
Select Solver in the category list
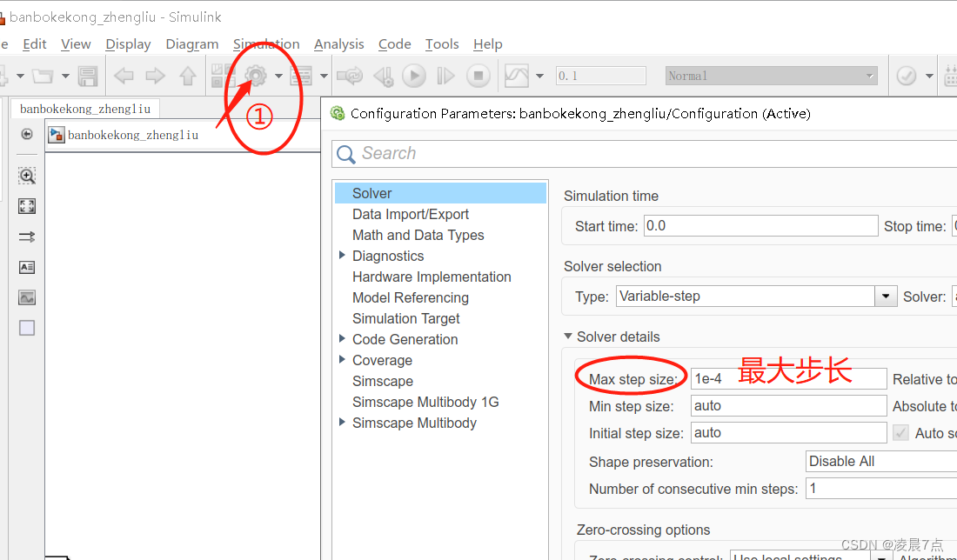point(440,193)
